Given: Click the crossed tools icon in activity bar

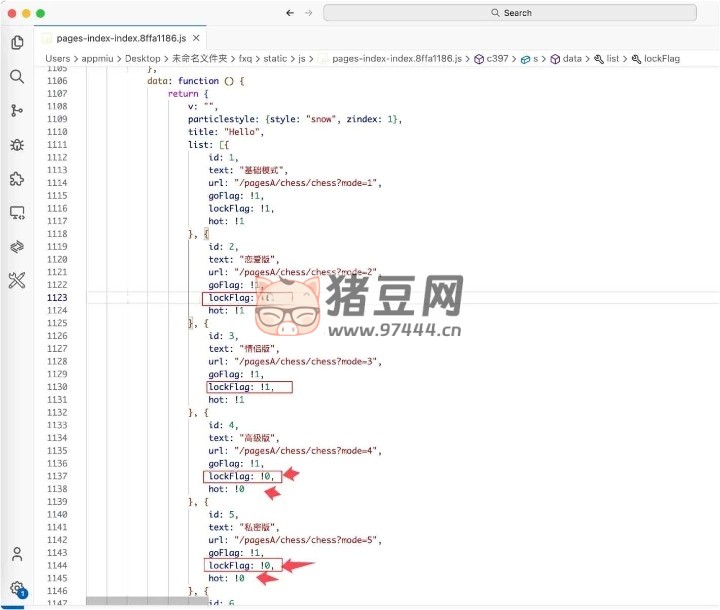Looking at the screenshot, I should [16, 281].
